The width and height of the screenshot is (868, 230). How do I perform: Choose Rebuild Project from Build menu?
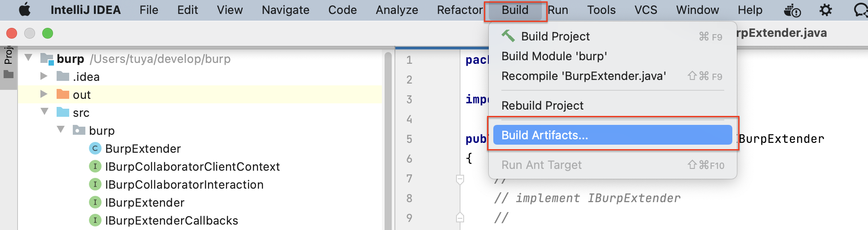point(542,106)
